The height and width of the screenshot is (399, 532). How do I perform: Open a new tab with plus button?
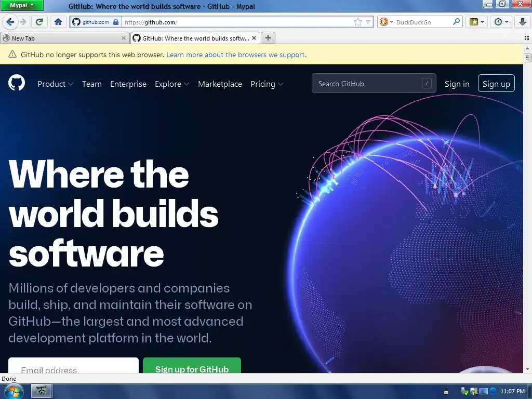(x=268, y=38)
